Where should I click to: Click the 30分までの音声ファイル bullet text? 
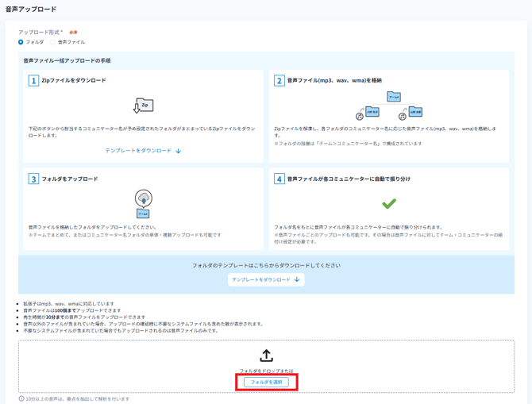[x=84, y=317]
